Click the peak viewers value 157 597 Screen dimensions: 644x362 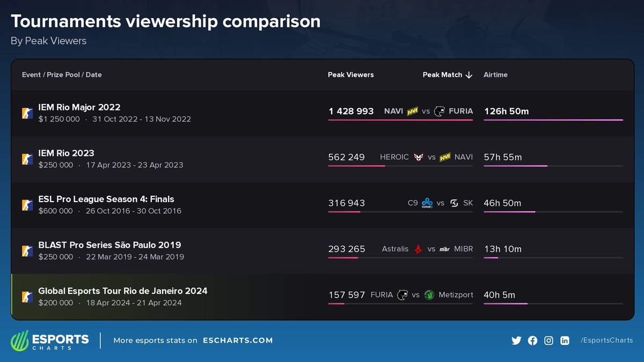tap(347, 295)
